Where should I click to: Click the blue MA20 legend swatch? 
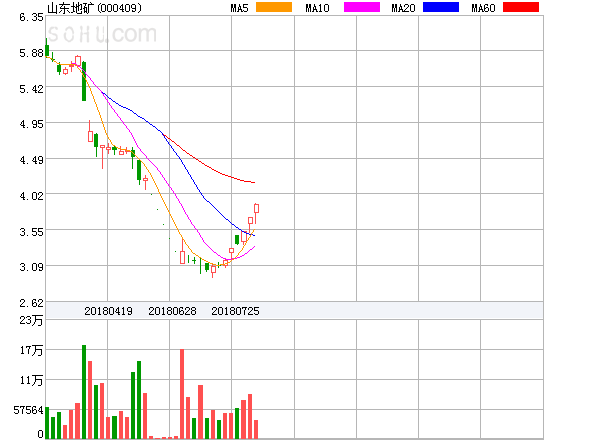[x=441, y=7]
